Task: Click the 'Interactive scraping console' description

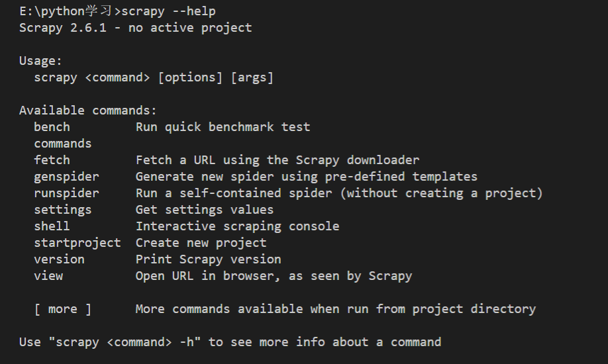Action: coord(237,226)
